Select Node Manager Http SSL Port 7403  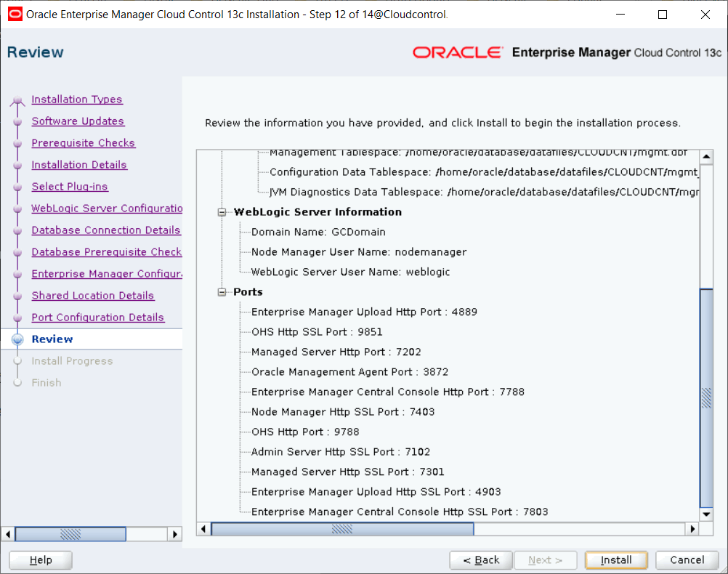point(343,412)
